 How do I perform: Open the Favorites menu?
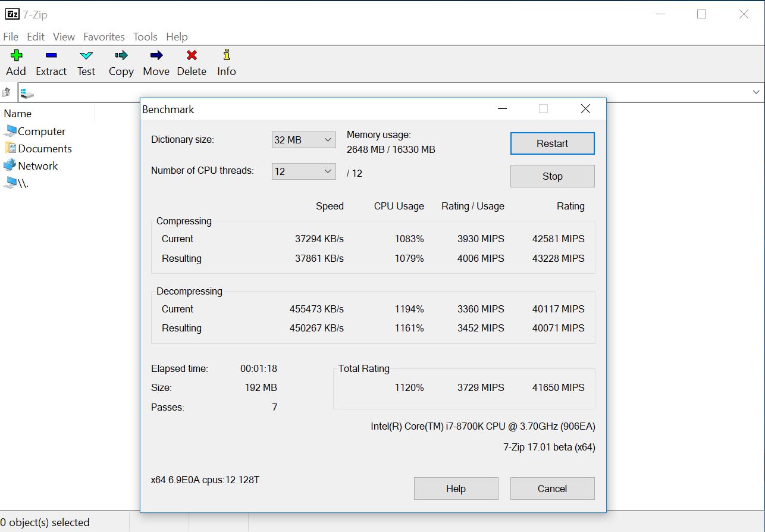(104, 37)
